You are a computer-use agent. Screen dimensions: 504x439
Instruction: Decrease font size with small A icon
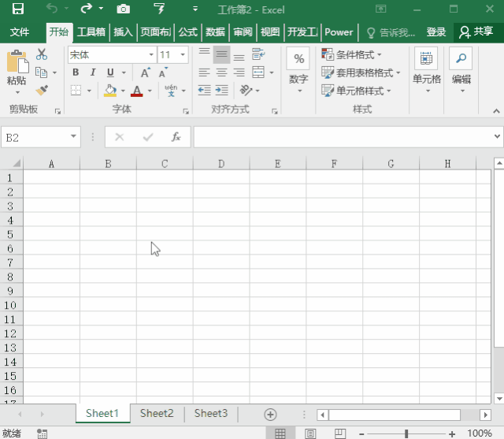163,73
